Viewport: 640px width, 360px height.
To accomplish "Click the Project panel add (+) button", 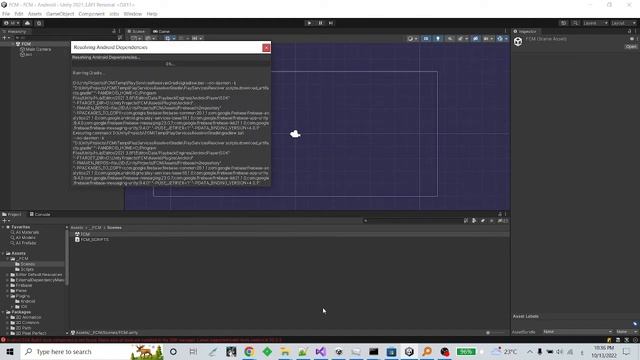I will click(6, 221).
